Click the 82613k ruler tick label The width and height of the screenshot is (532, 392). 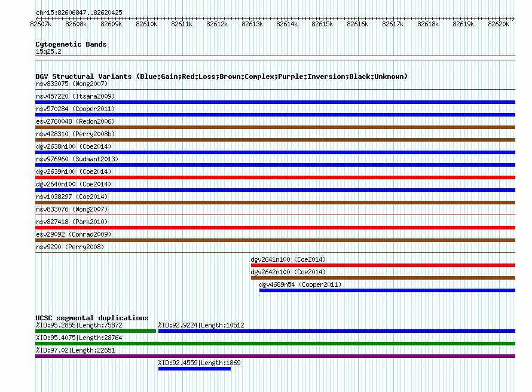252,24
